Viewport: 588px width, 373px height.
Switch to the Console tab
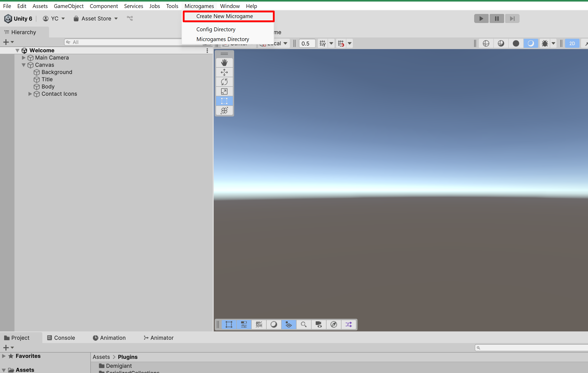(x=61, y=338)
